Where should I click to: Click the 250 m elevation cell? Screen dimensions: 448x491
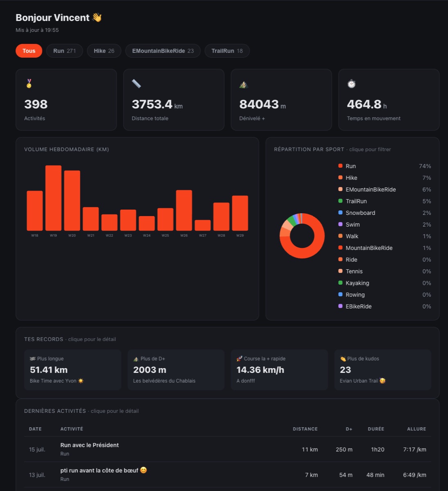coord(344,449)
